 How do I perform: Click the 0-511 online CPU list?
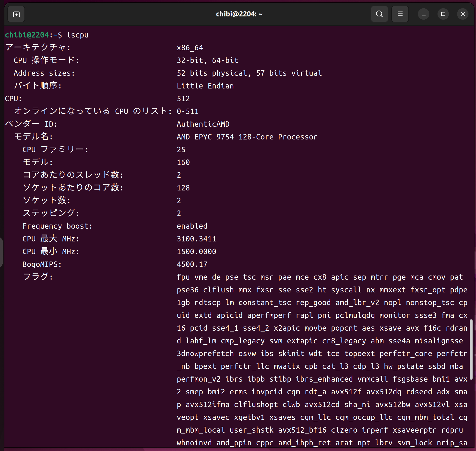point(188,111)
